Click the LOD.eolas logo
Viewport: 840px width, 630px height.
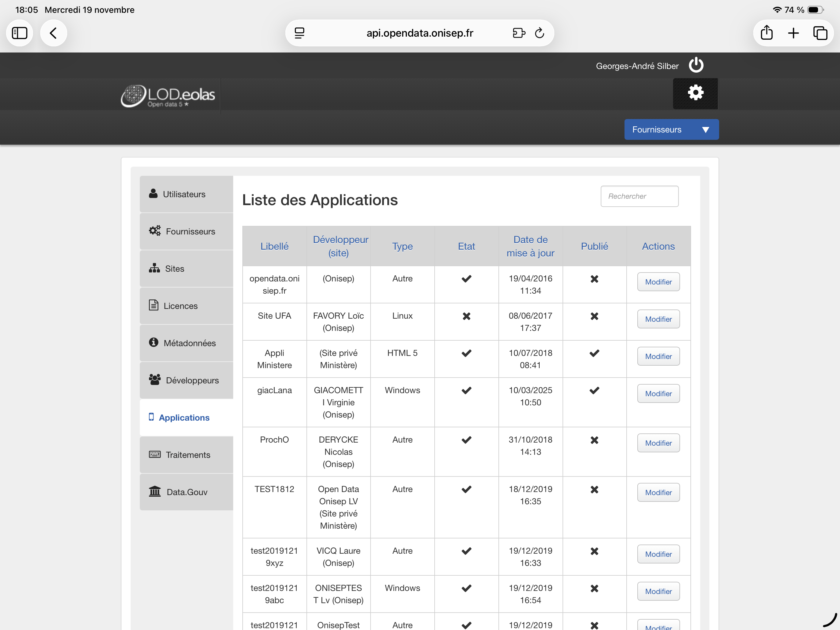point(168,96)
